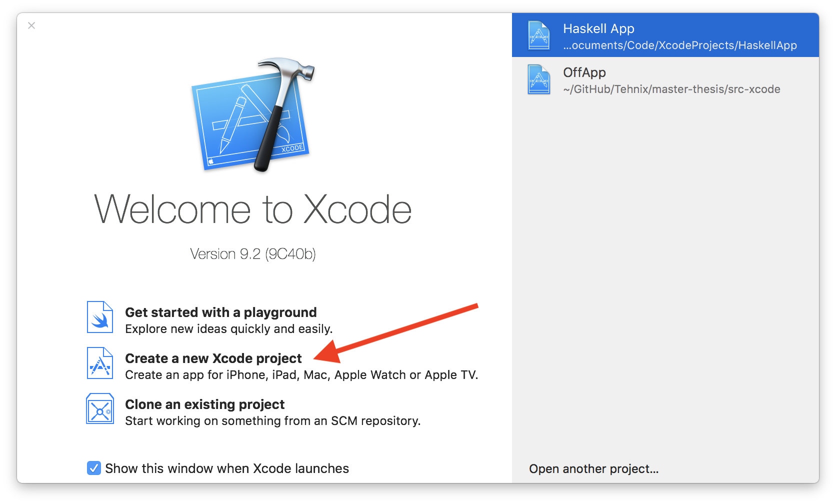The width and height of the screenshot is (836, 504).
Task: Click 'Get started with a playground' title
Action: tap(220, 312)
